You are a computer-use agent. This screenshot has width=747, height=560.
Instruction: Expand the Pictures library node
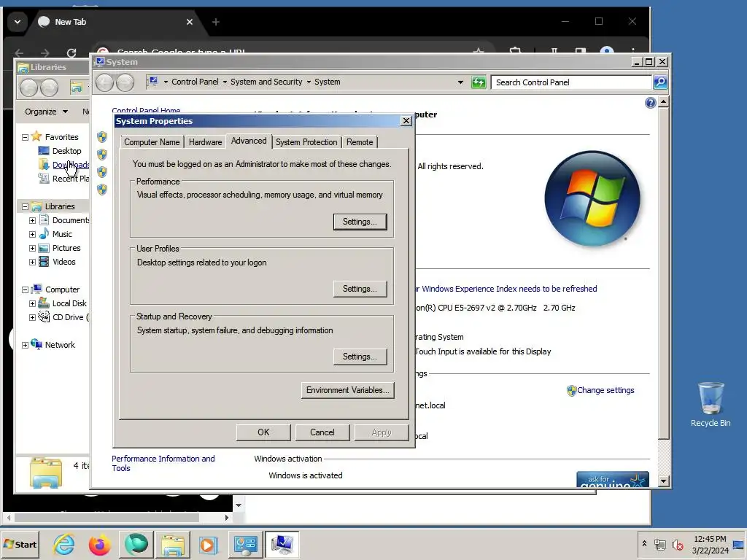(x=32, y=248)
